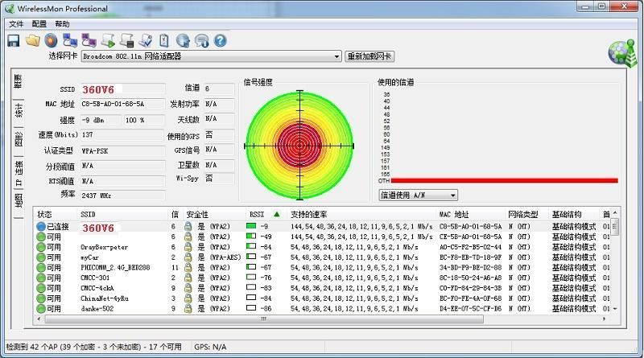Screen dimensions: 644x358
Task: Click the speech bubble info icon
Action: [202, 40]
